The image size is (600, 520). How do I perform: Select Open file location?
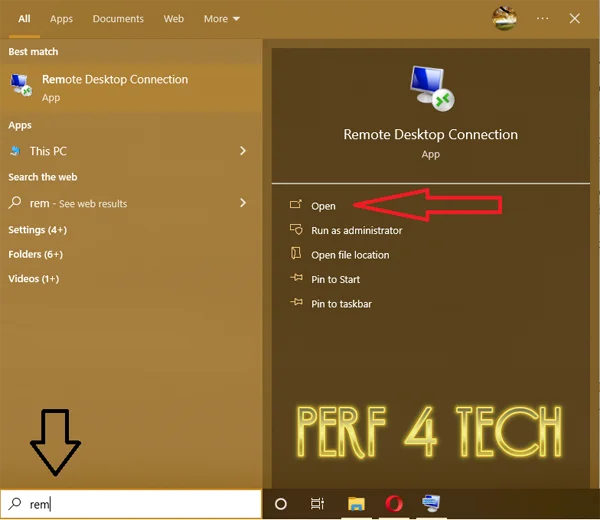(350, 255)
